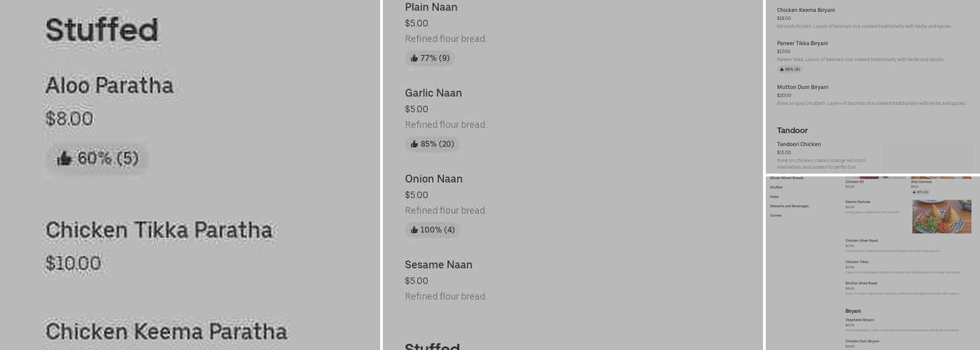This screenshot has height=350, width=980.
Task: Click Paneer Tikka Biryani's thumbs-up icon
Action: [781, 69]
